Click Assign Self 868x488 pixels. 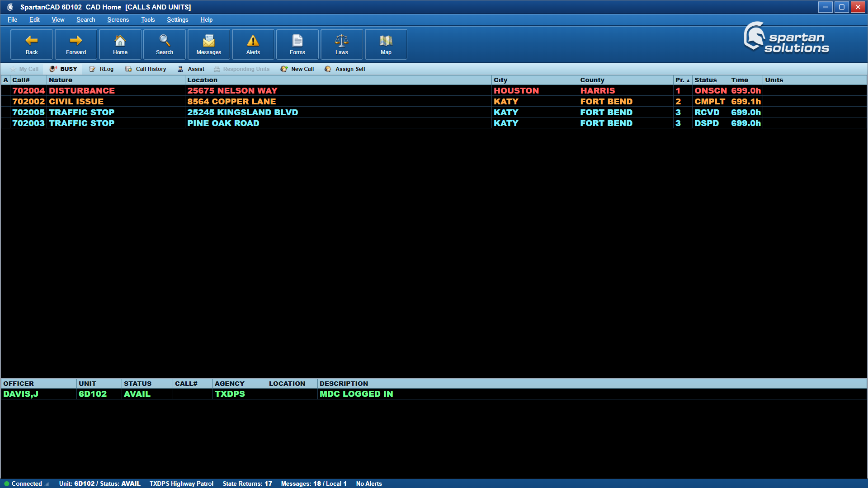pyautogui.click(x=345, y=69)
